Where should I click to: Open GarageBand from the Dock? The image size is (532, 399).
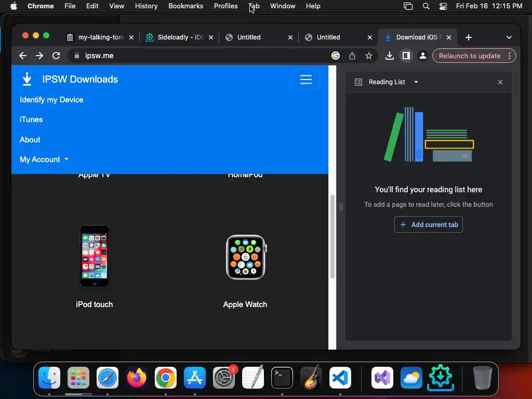click(311, 378)
